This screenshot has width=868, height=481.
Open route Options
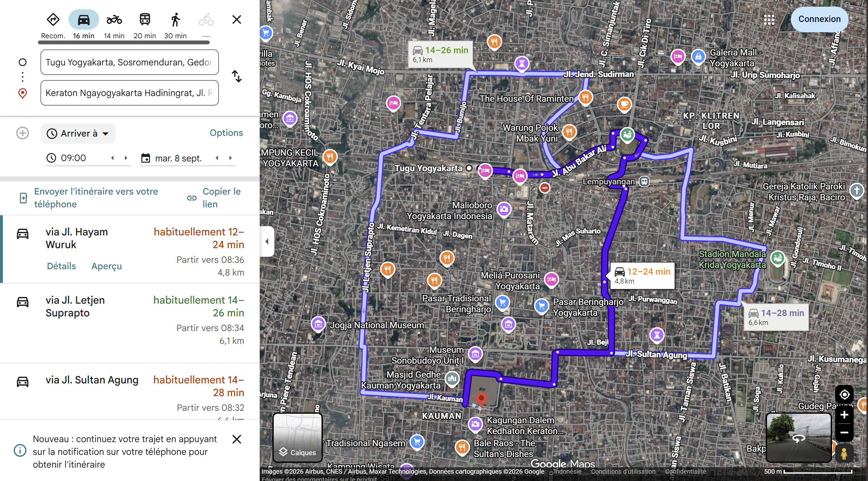click(226, 133)
